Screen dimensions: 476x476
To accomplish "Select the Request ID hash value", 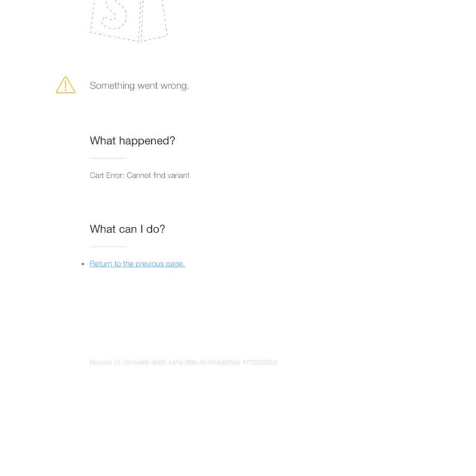I will click(200, 362).
